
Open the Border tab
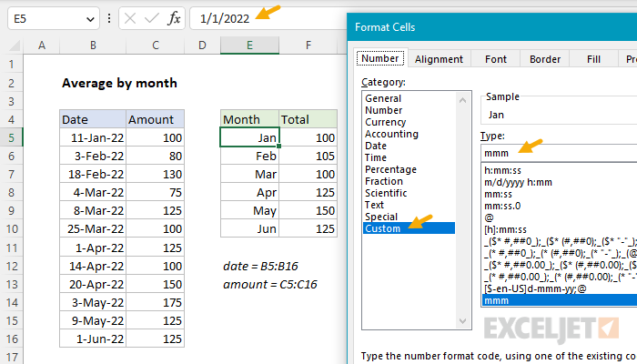[545, 59]
